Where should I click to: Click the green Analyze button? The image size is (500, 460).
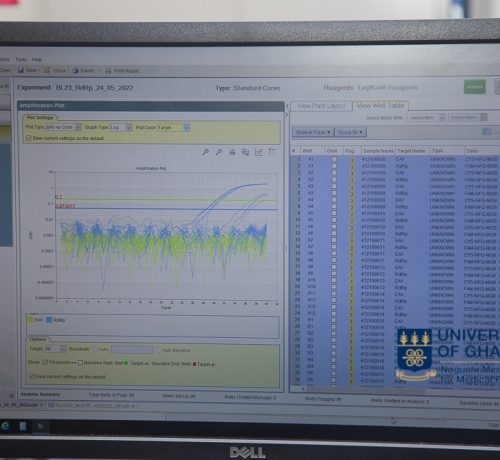475,87
